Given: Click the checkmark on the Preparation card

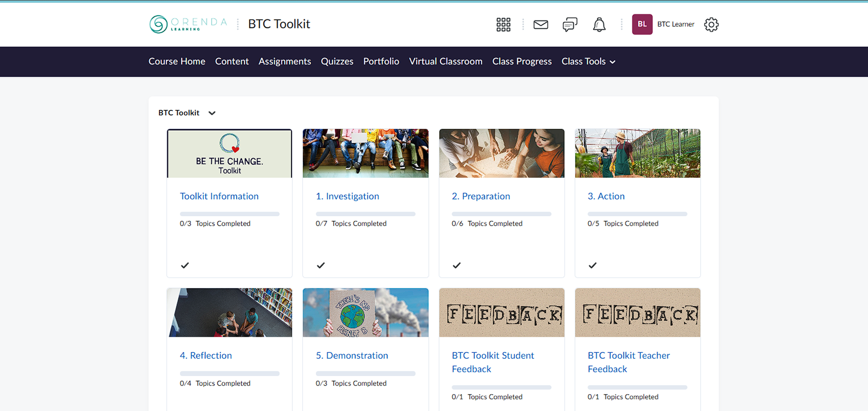Looking at the screenshot, I should 457,265.
